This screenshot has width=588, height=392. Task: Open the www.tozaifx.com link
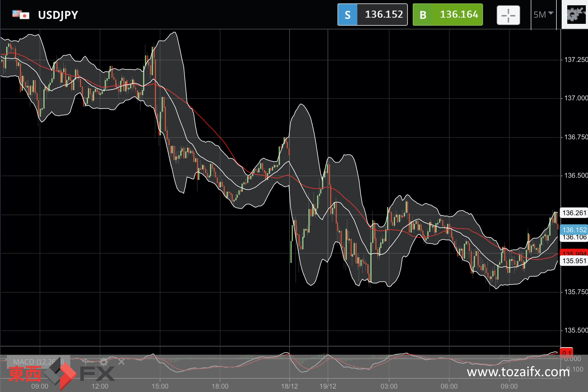coord(518,372)
